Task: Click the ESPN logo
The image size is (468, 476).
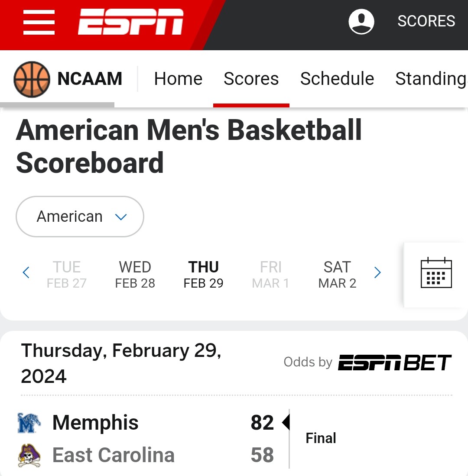Action: [130, 22]
